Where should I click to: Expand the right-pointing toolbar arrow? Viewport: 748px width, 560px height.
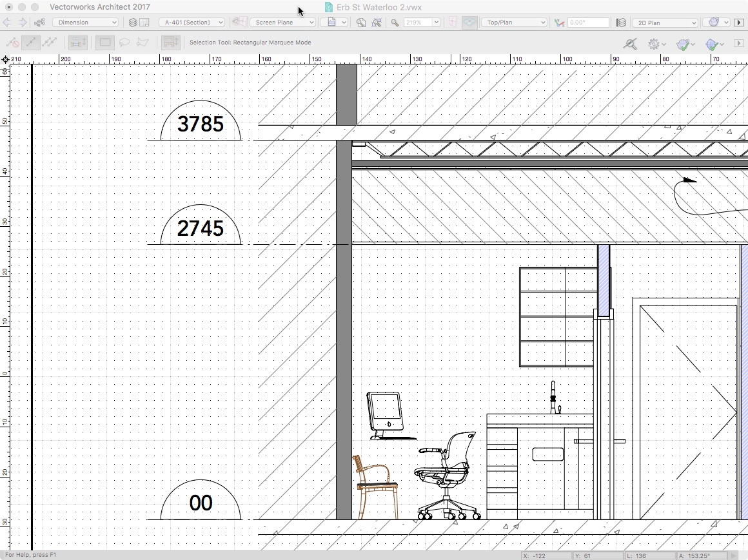pos(740,23)
